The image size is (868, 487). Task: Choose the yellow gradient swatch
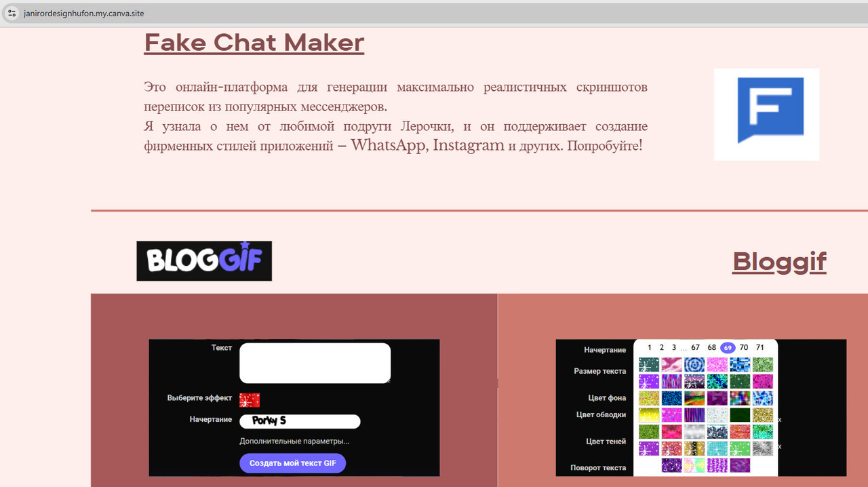(x=649, y=415)
